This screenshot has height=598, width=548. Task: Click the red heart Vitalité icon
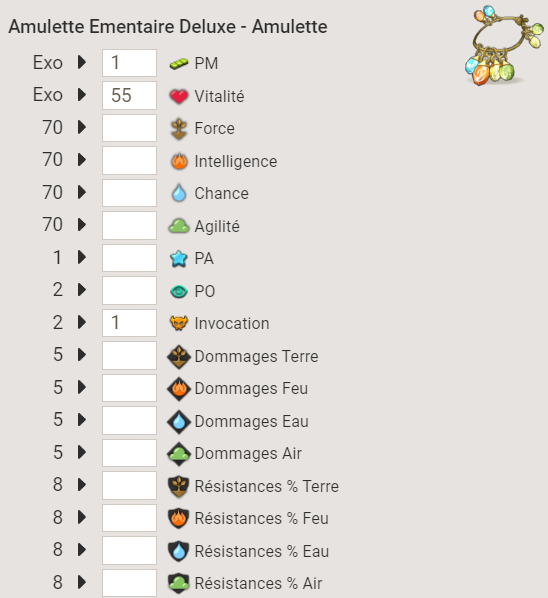tap(178, 96)
